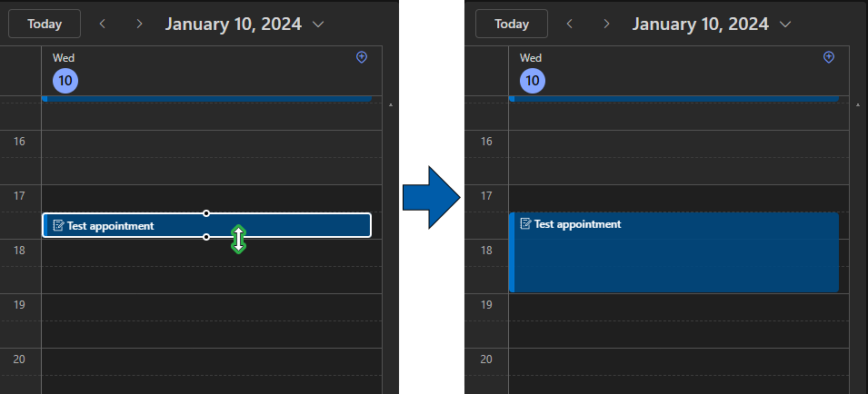The image size is (868, 394).
Task: Click the scroll-up arrow of the right calendar
Action: click(857, 106)
